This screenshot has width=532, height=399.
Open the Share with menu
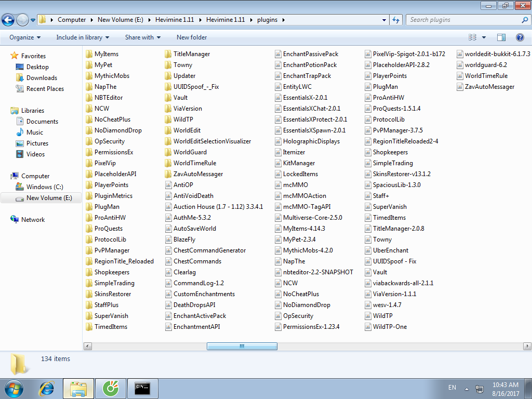pyautogui.click(x=142, y=37)
